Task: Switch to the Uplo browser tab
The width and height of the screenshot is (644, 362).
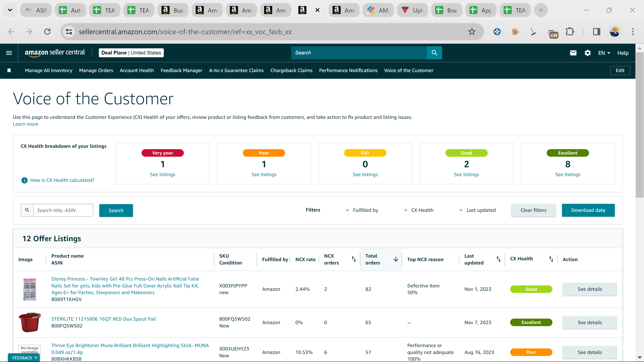Action: click(413, 10)
